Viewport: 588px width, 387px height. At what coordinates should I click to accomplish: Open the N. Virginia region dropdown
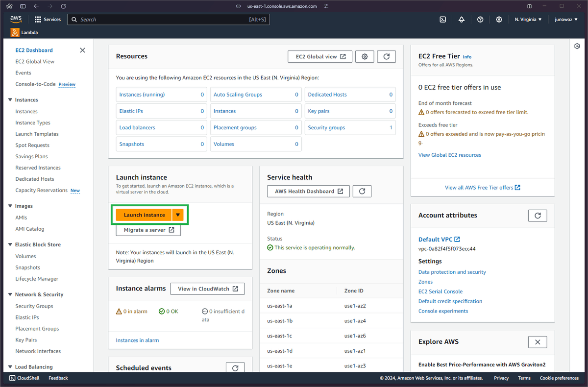(x=528, y=19)
